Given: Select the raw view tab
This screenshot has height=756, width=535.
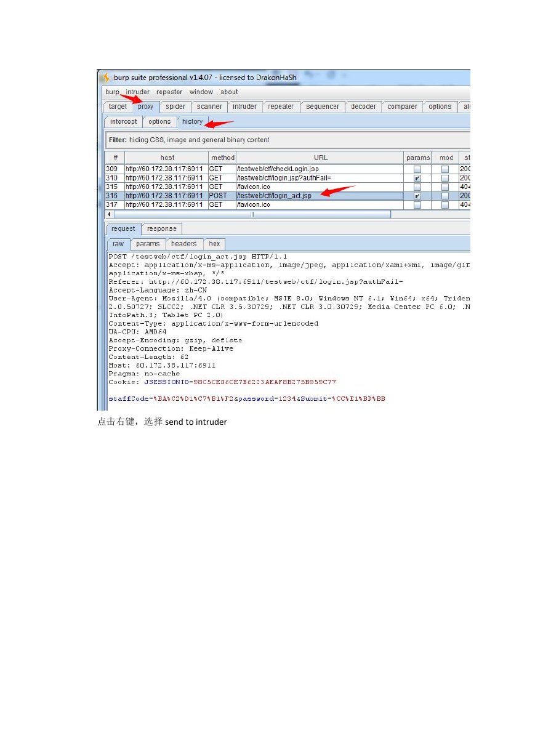Looking at the screenshot, I should pos(118,244).
